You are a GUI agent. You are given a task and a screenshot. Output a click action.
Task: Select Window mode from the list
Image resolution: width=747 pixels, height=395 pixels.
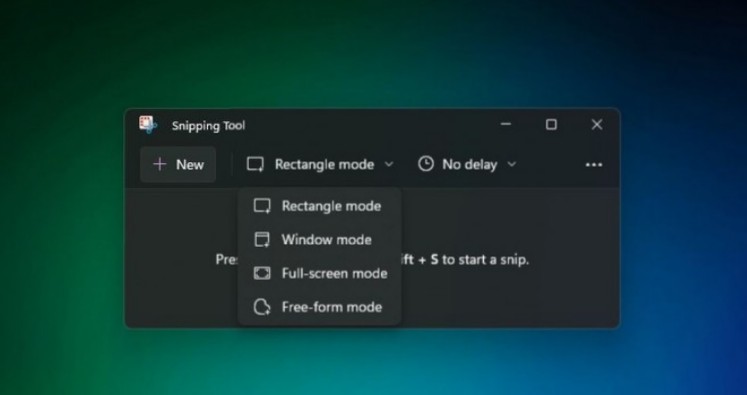[319, 240]
